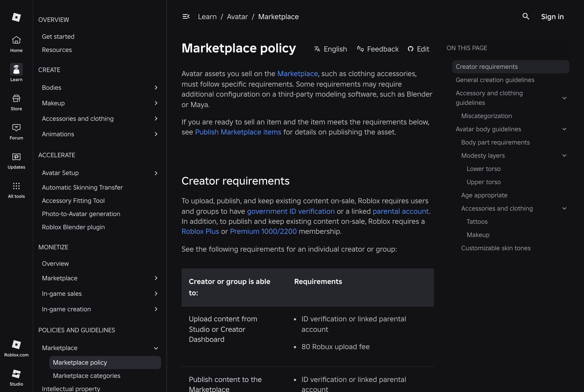Open Intellectual property in sidebar
584x392 pixels.
coord(71,389)
